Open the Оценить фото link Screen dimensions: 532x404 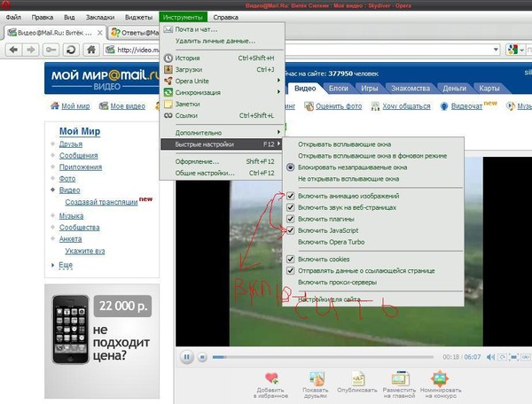click(339, 106)
